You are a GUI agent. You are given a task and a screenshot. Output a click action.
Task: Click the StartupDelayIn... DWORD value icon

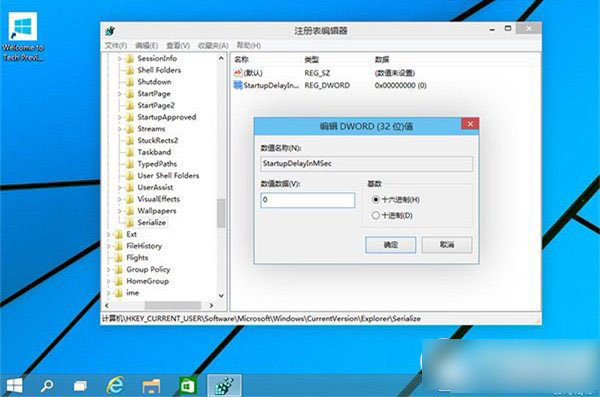click(x=238, y=85)
